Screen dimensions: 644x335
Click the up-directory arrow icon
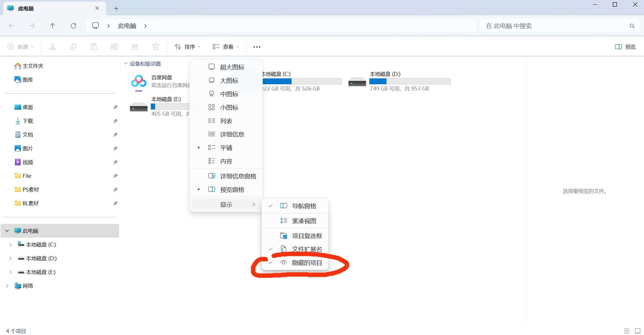click(x=52, y=26)
